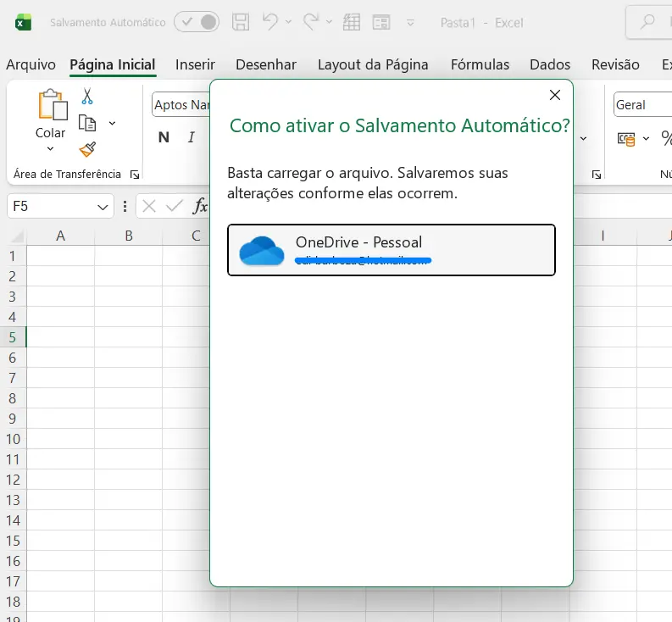Open the Layout da Página tab

(373, 64)
